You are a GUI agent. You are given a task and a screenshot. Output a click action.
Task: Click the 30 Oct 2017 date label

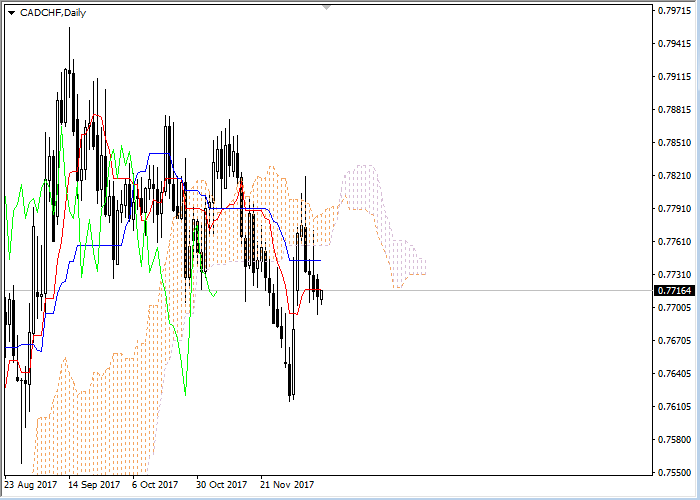click(221, 484)
